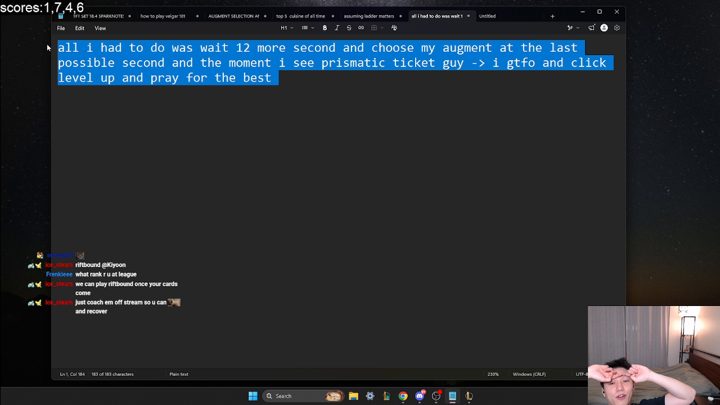Image resolution: width=720 pixels, height=405 pixels.
Task: Click the webcam overlay thumbnail
Action: click(654, 355)
